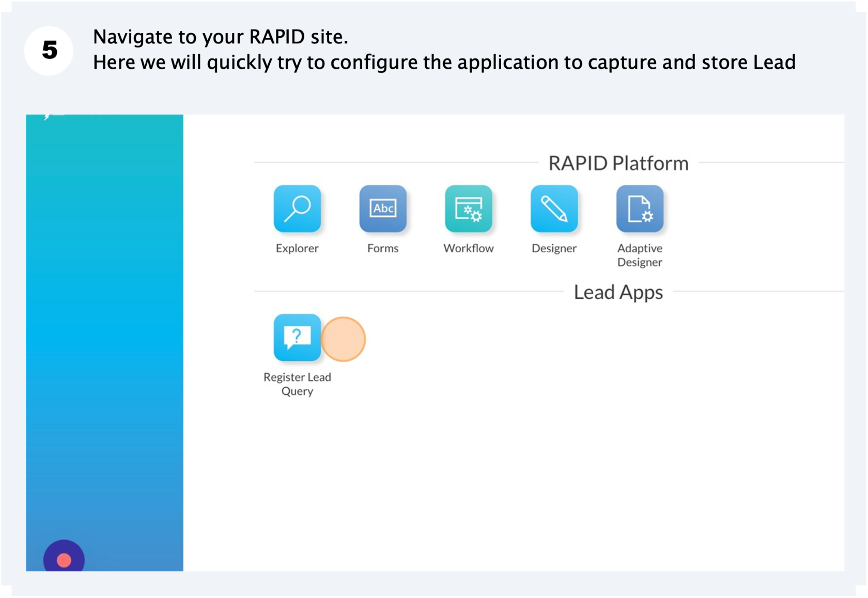Open the Workflow app icon
The image size is (868, 598).
coord(469,208)
